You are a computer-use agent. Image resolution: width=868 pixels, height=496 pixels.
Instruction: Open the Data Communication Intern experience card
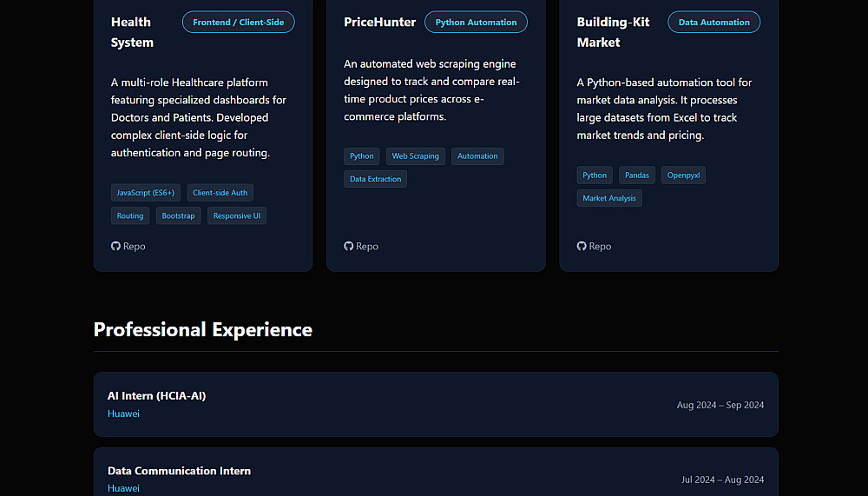(x=436, y=473)
